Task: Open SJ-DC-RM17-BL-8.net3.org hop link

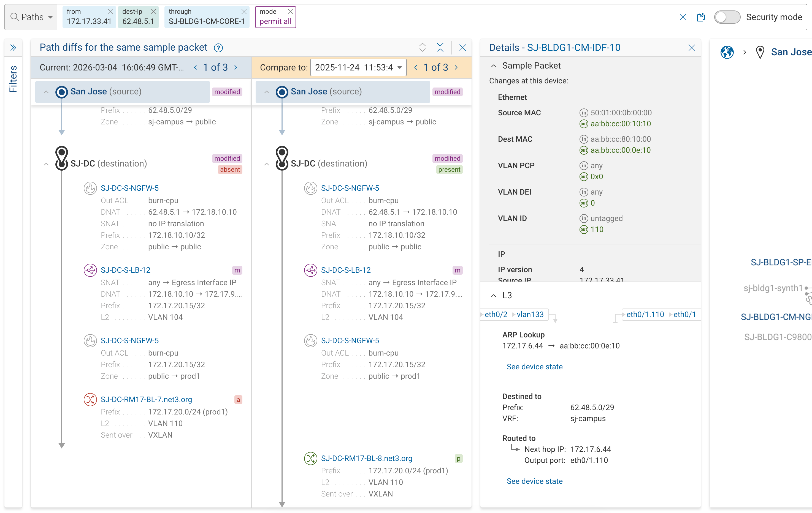Action: coord(367,459)
